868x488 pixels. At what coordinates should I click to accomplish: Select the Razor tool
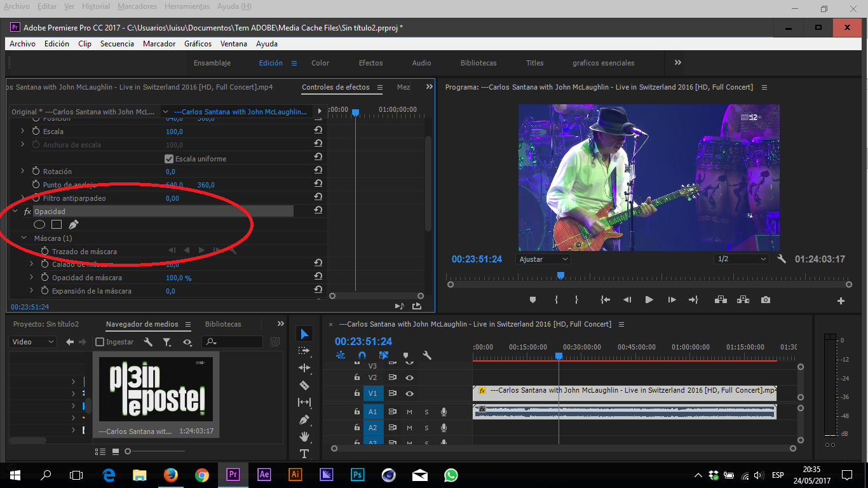click(304, 385)
